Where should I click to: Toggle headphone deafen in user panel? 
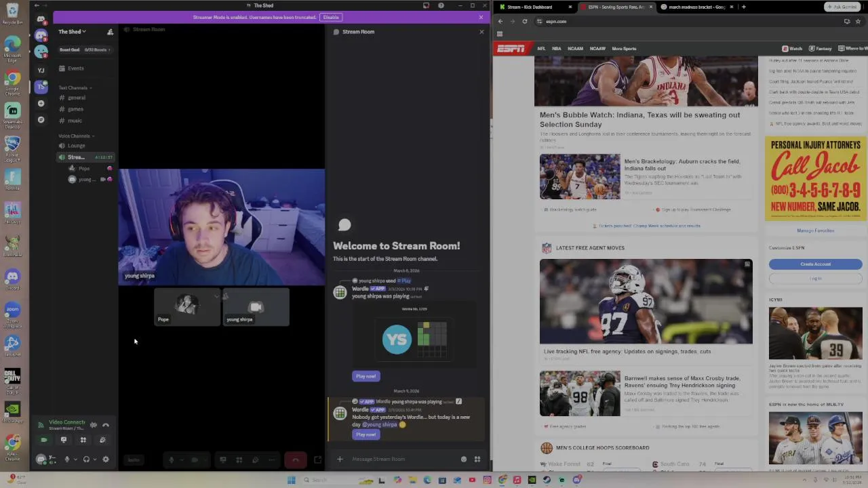[86, 460]
